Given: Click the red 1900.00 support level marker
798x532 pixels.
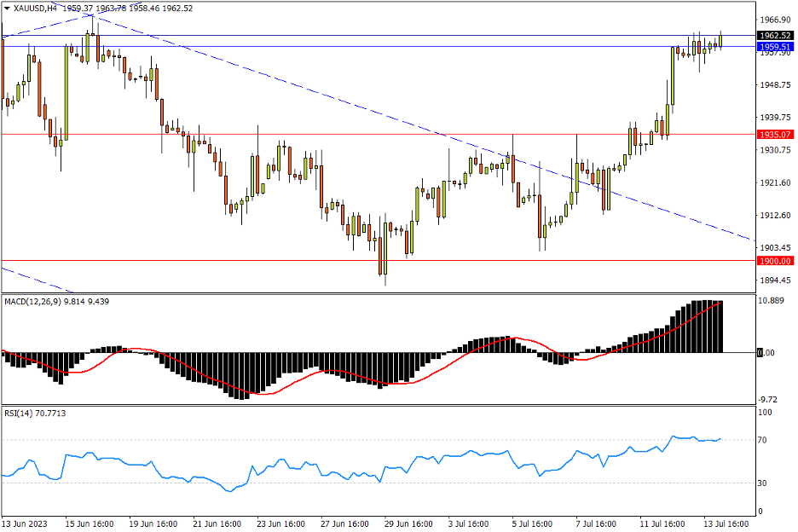Looking at the screenshot, I should pos(774,260).
